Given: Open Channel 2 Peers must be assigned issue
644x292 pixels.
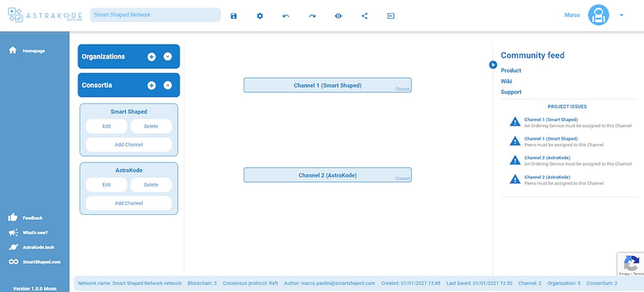Looking at the screenshot, I should pos(557,180).
